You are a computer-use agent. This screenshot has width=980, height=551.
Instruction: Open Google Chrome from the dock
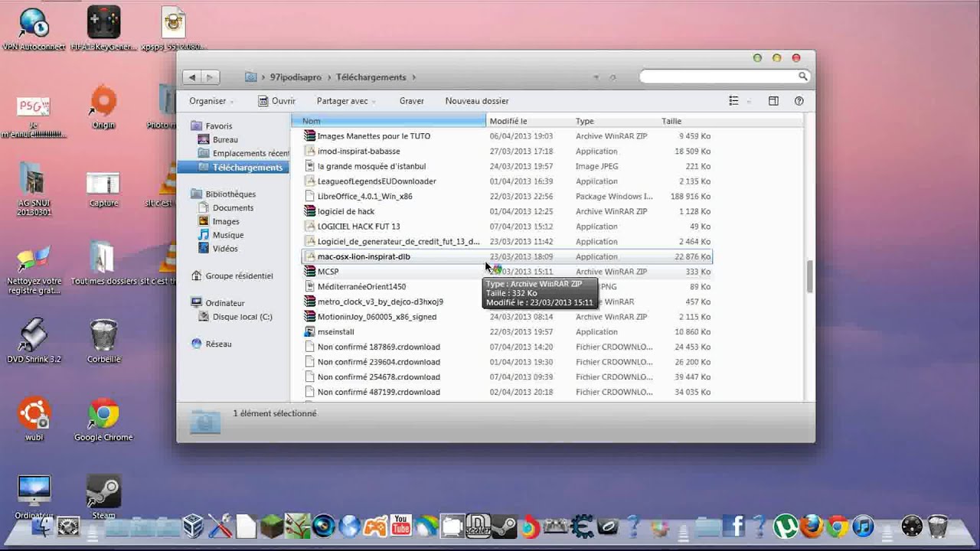[838, 526]
